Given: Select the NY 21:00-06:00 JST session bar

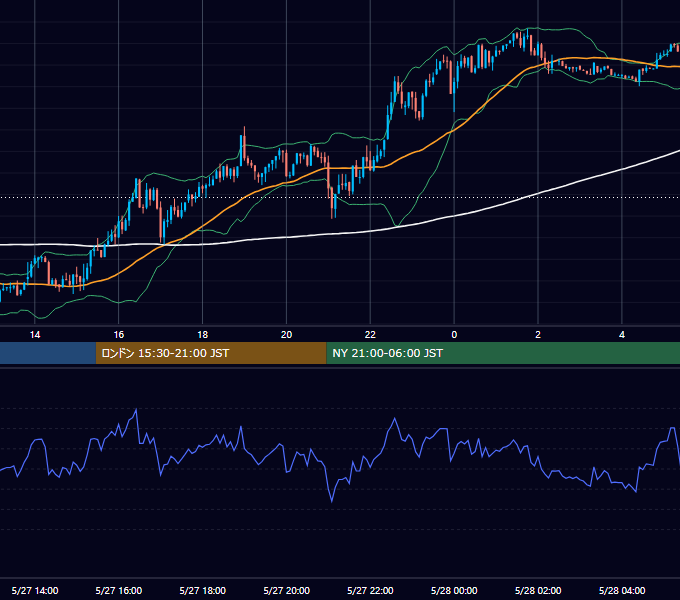Looking at the screenshot, I should (x=503, y=353).
